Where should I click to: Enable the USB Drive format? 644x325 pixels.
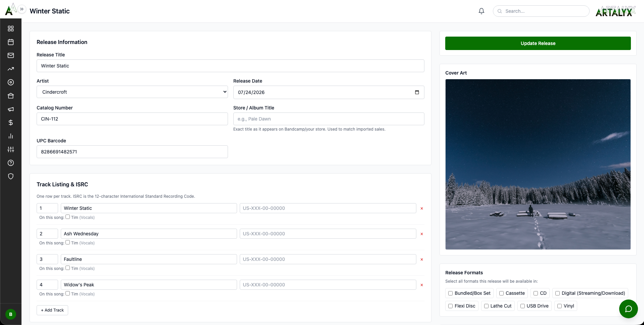522,306
